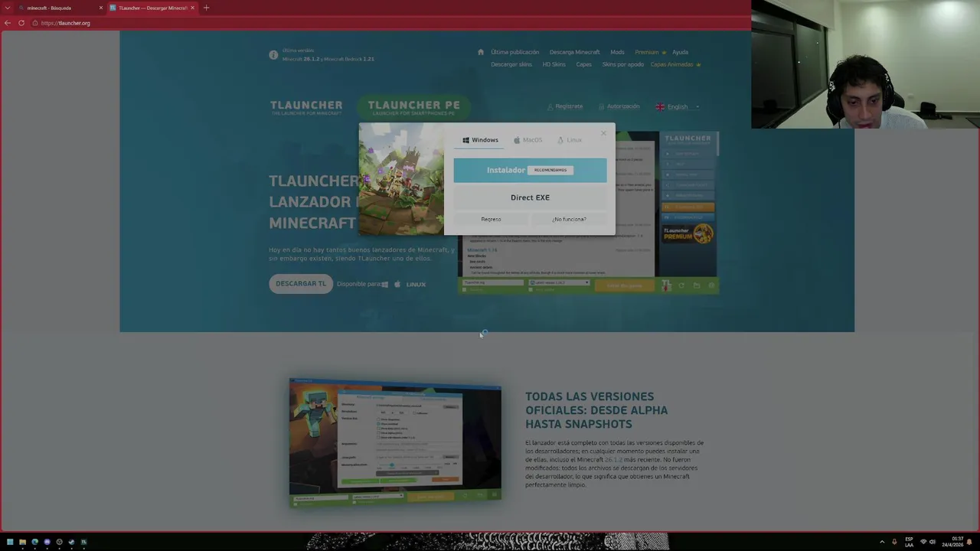Screen dimensions: 980x551
Task: Click the TLauncher logo
Action: click(x=306, y=107)
